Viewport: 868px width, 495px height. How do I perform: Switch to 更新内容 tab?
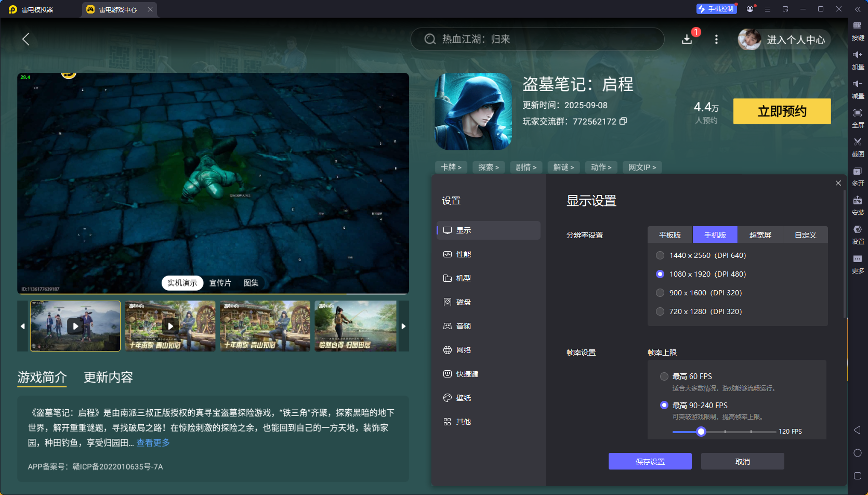[x=109, y=377]
